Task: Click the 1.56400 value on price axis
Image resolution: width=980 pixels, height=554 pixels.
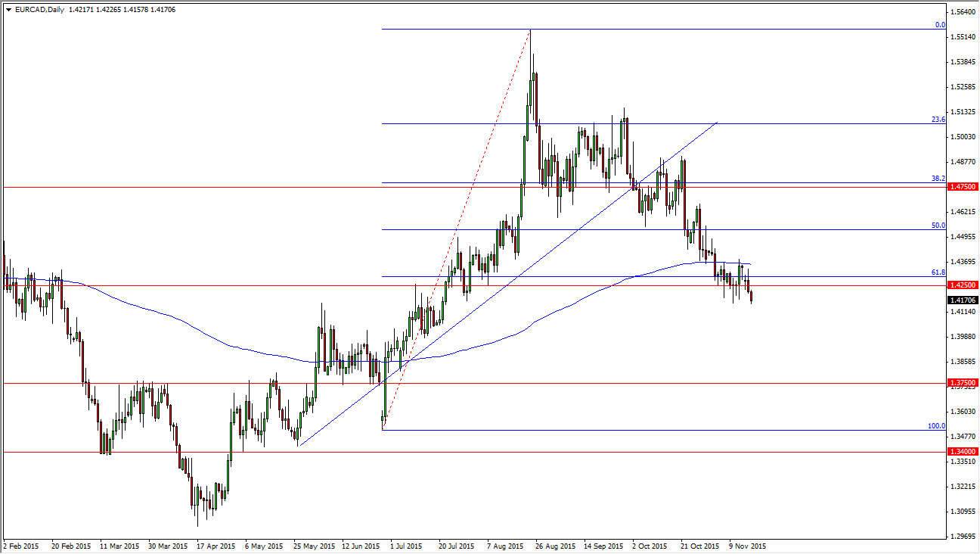Action: pyautogui.click(x=962, y=11)
